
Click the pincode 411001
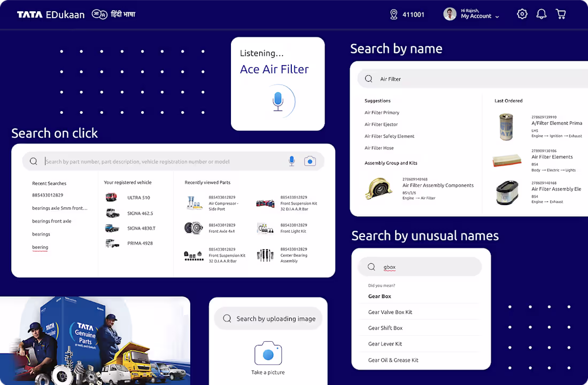413,14
